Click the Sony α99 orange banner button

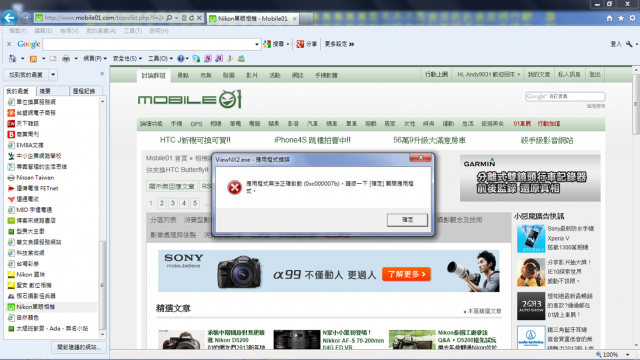click(x=406, y=274)
